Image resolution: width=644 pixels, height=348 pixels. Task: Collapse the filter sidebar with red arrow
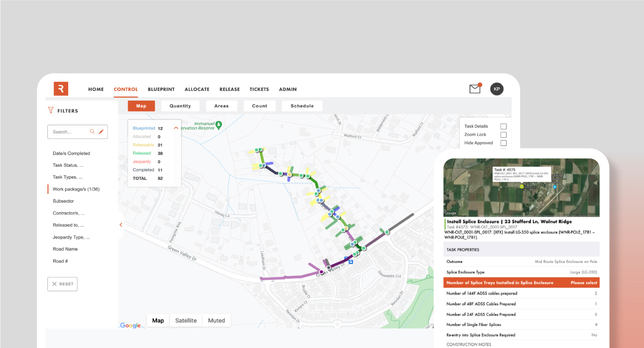click(x=120, y=225)
